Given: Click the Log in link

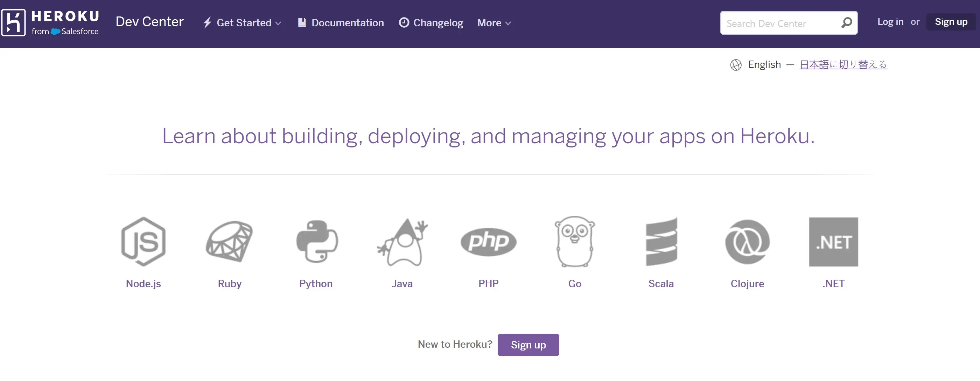Looking at the screenshot, I should point(890,22).
